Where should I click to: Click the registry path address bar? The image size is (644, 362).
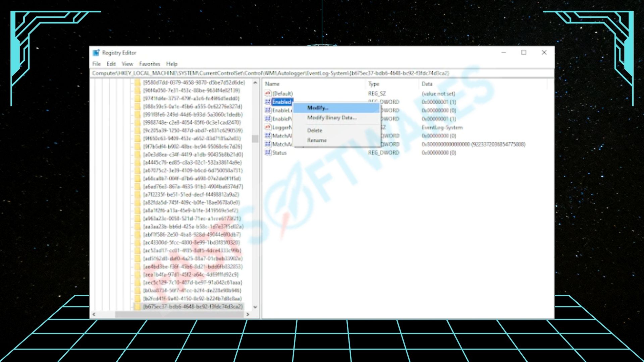(322, 73)
